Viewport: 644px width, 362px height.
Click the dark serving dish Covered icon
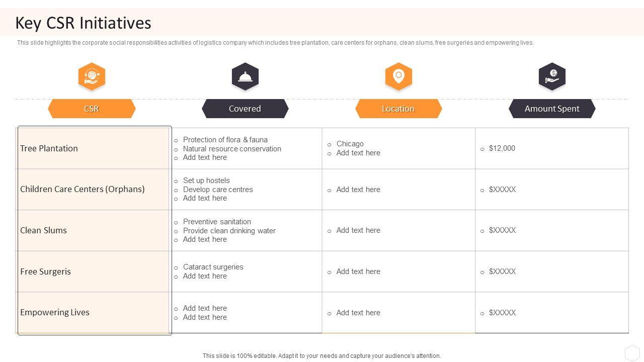(x=245, y=76)
